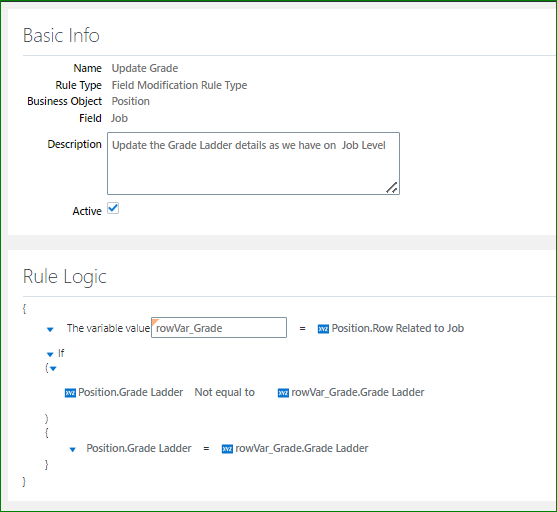Click the 'Rule Logic' heading
This screenshot has width=557, height=512.
click(65, 276)
